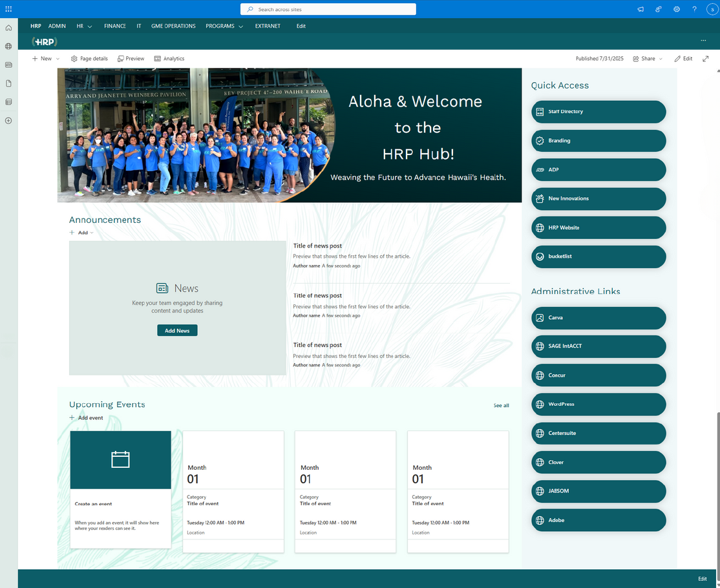The height and width of the screenshot is (588, 720).
Task: Open the Staff Directory quick link
Action: click(598, 112)
